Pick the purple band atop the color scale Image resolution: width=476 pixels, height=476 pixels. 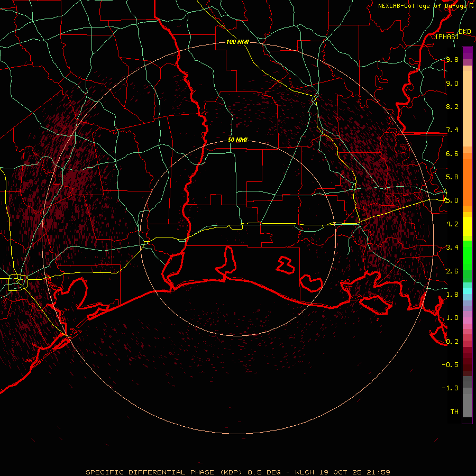[x=467, y=53]
